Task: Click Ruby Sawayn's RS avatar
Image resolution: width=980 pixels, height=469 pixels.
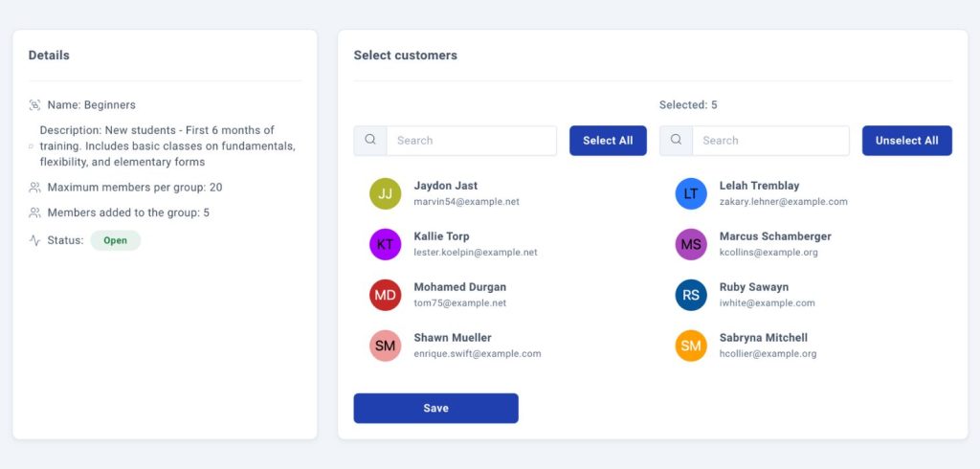Action: pos(691,295)
